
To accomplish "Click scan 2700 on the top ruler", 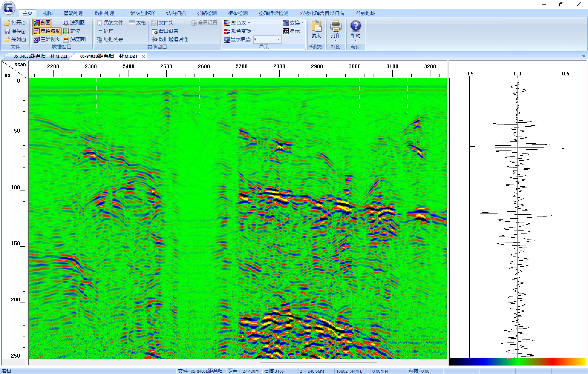I will pyautogui.click(x=241, y=67).
